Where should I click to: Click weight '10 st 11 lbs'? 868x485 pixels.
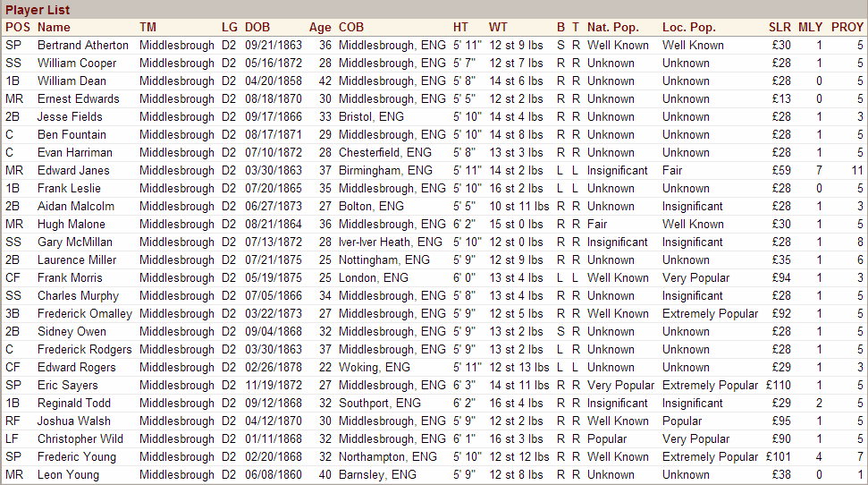pos(518,206)
